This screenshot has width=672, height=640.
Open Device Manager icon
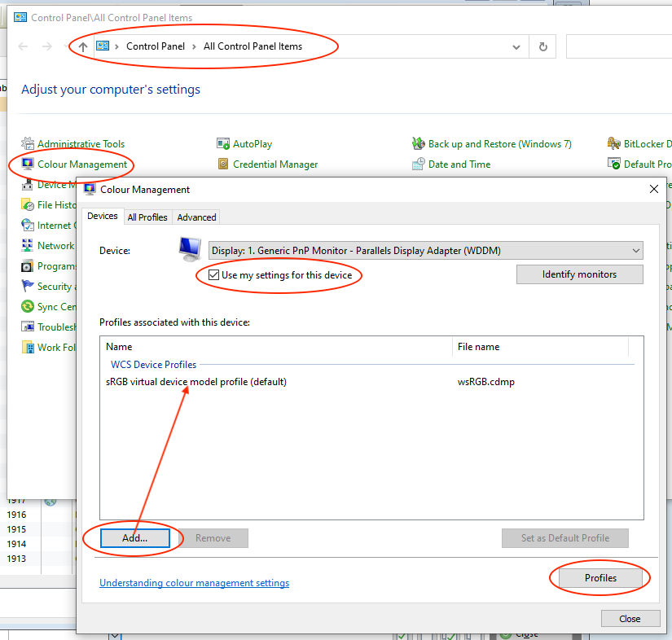coord(28,185)
